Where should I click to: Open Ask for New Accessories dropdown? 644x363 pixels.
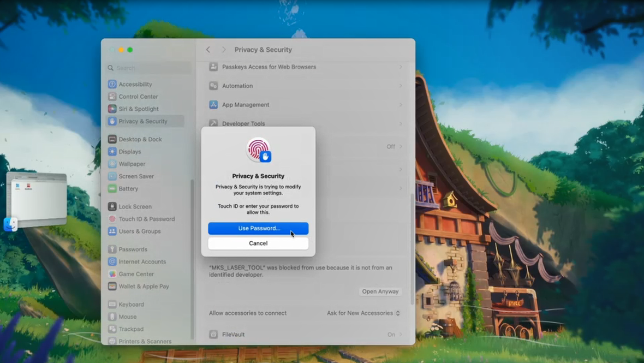point(363,313)
